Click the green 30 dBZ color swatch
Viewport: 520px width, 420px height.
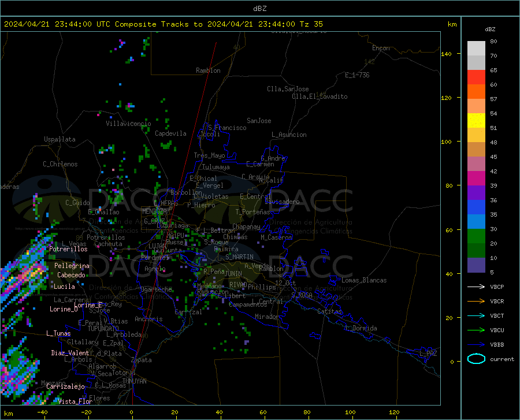(x=476, y=236)
